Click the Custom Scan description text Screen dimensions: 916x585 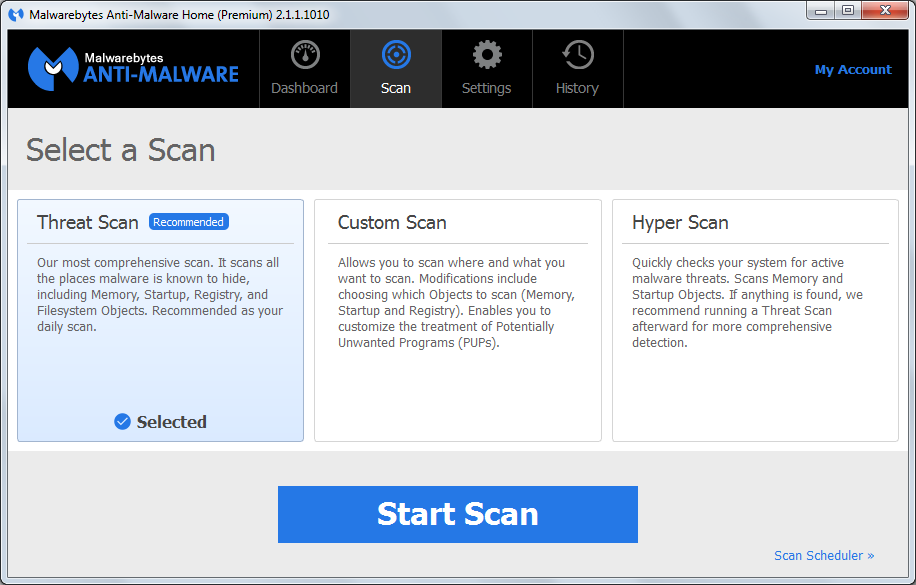[x=456, y=303]
